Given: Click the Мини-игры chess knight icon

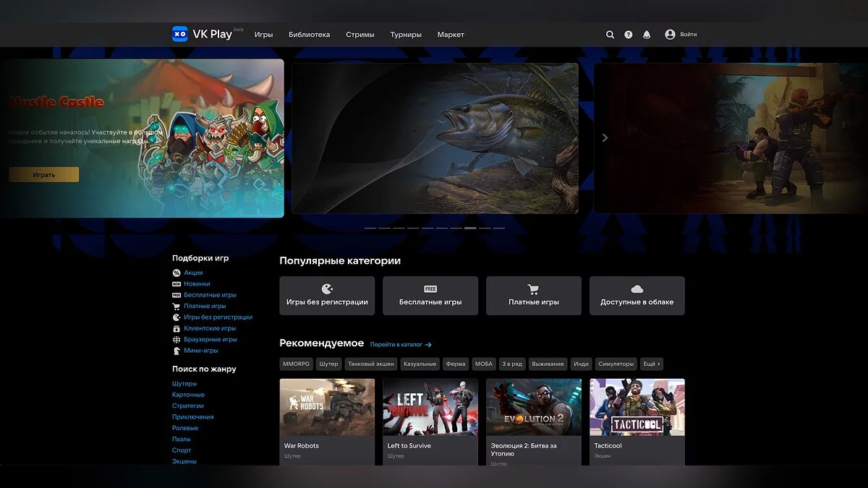Looking at the screenshot, I should pyautogui.click(x=176, y=351).
